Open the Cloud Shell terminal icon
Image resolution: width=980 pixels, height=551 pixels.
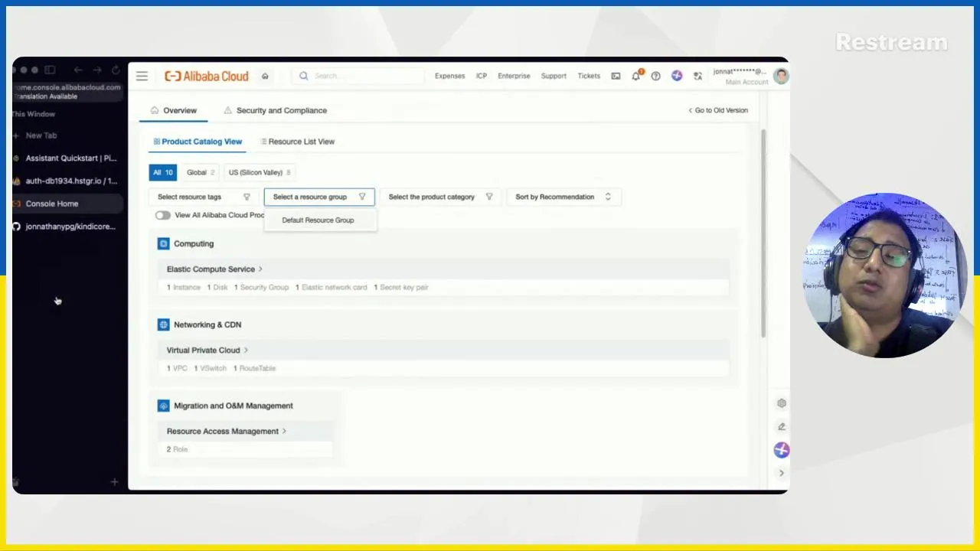click(616, 76)
